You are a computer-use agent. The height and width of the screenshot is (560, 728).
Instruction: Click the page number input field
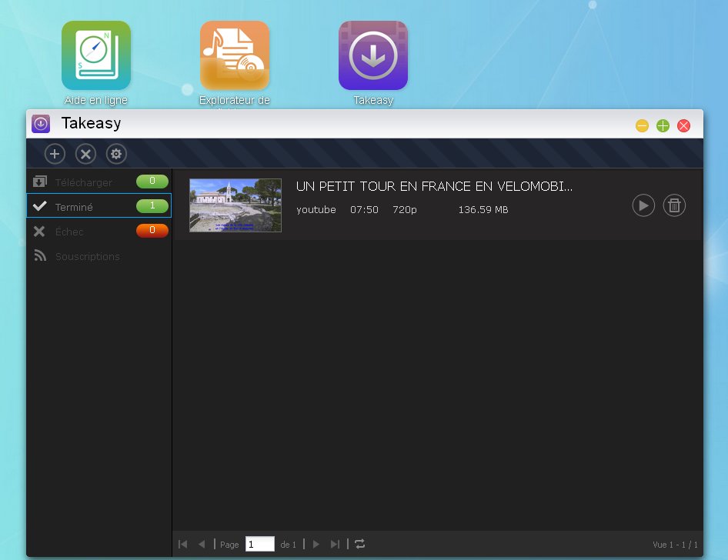[259, 544]
